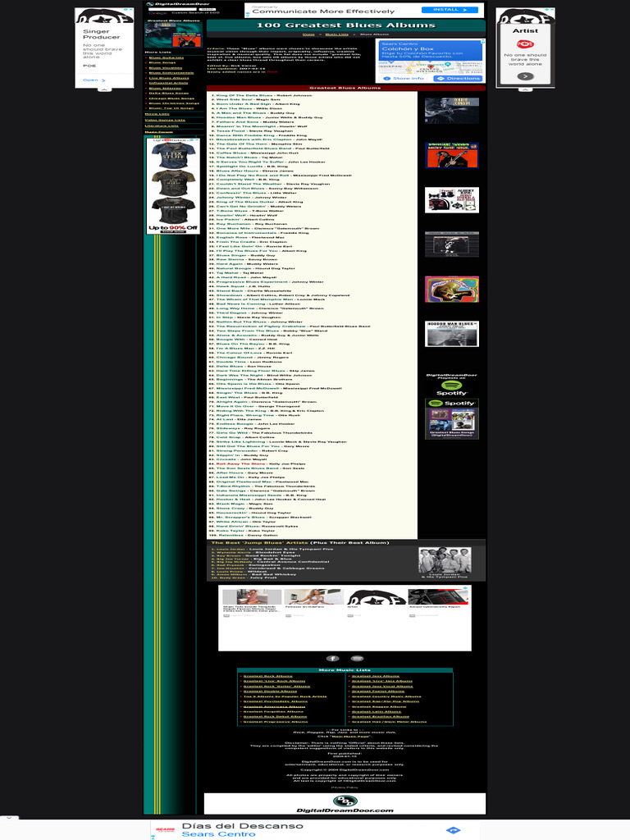Click Directions in the Sears ad

(458, 78)
